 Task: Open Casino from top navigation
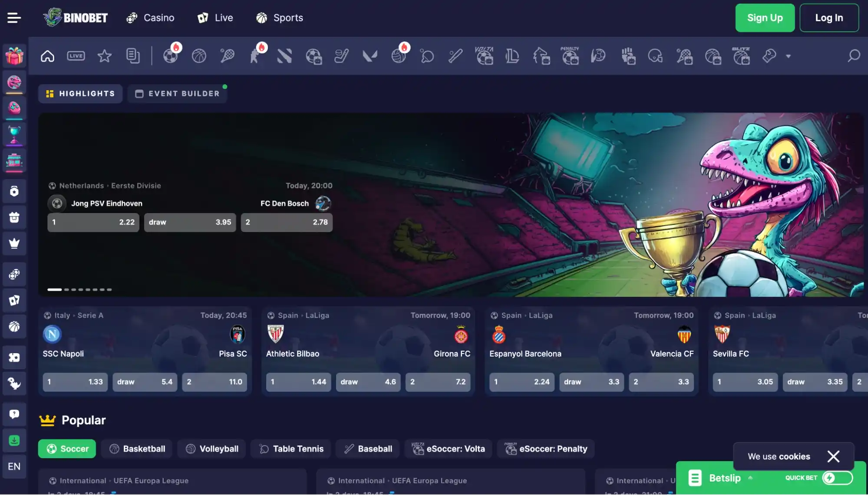pyautogui.click(x=150, y=18)
